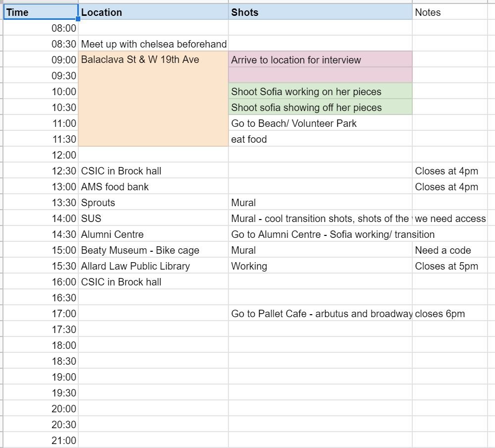The image size is (495, 448).
Task: Select the Closes at 5pm note cell
Action: 453,266
